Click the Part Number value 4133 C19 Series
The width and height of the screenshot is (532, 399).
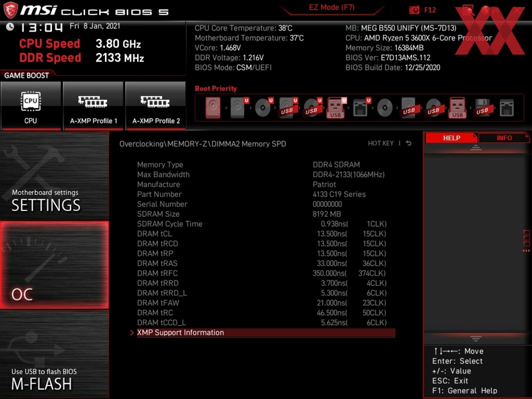tap(339, 194)
